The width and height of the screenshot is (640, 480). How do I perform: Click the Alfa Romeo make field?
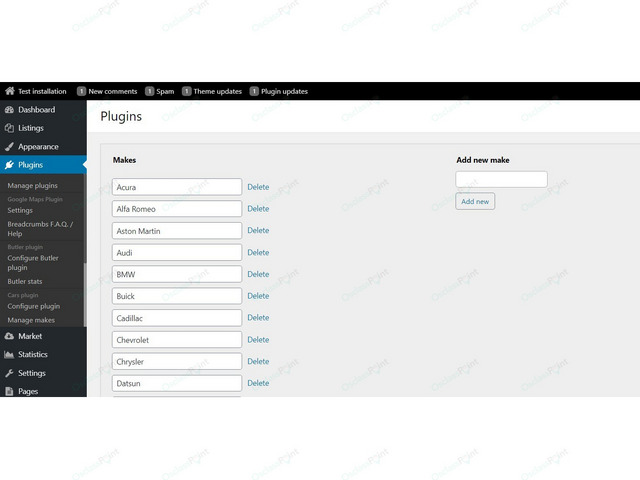[x=177, y=209]
